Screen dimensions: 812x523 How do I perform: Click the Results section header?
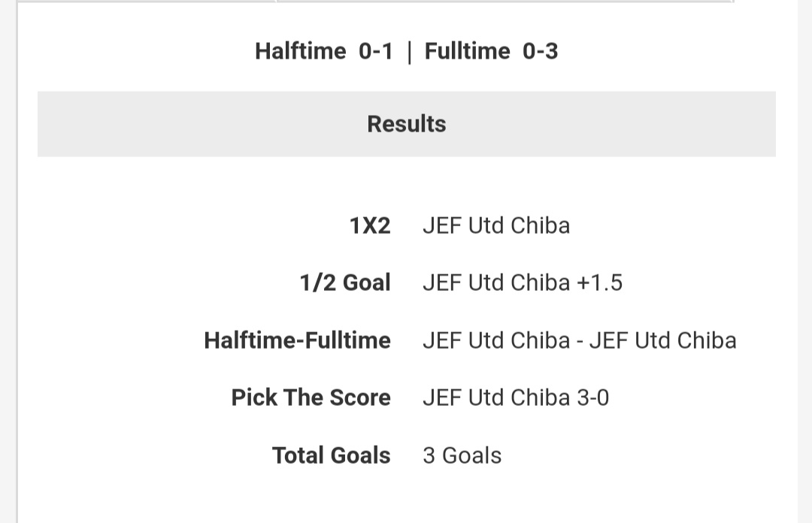(x=407, y=124)
